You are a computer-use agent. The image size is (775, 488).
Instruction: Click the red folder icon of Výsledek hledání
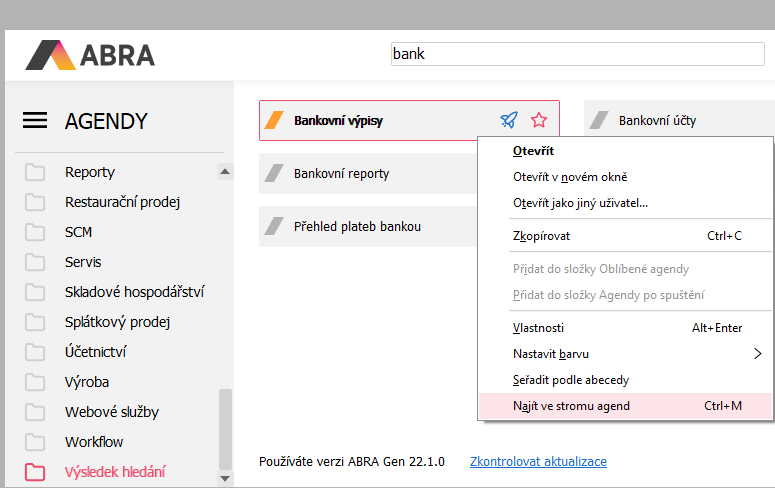[x=35, y=472]
